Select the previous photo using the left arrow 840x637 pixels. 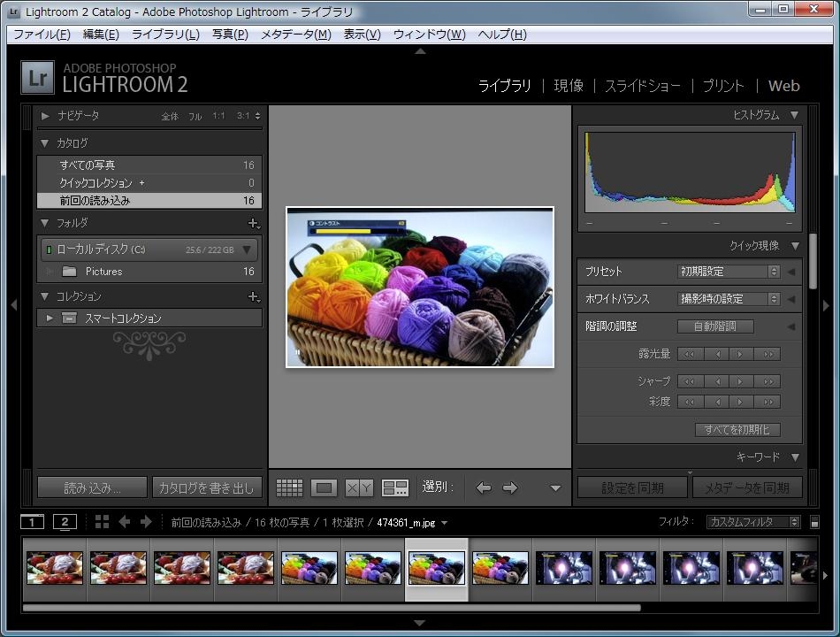pyautogui.click(x=484, y=487)
